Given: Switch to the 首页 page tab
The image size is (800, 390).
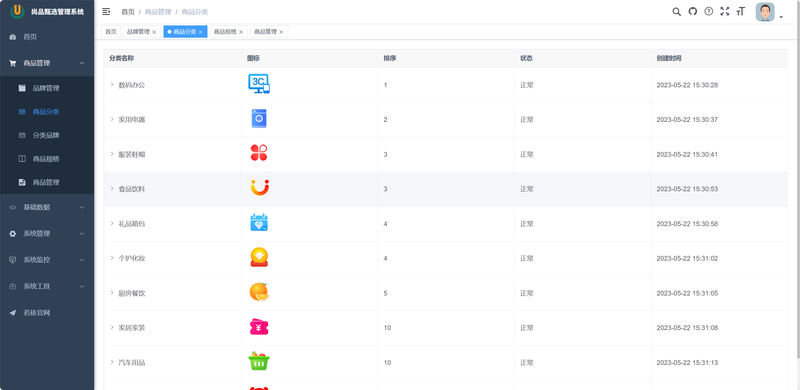Looking at the screenshot, I should click(111, 32).
